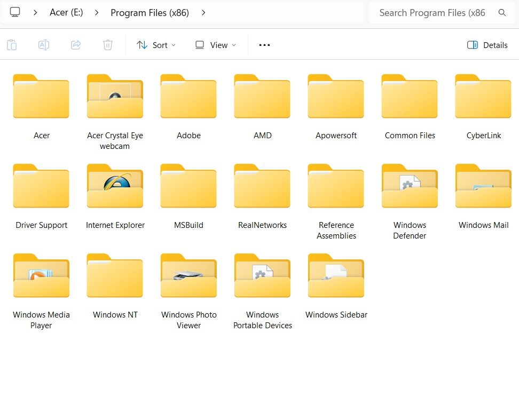519x420 pixels.
Task: Click the 'Windows Media Player' folder name
Action: [41, 320]
